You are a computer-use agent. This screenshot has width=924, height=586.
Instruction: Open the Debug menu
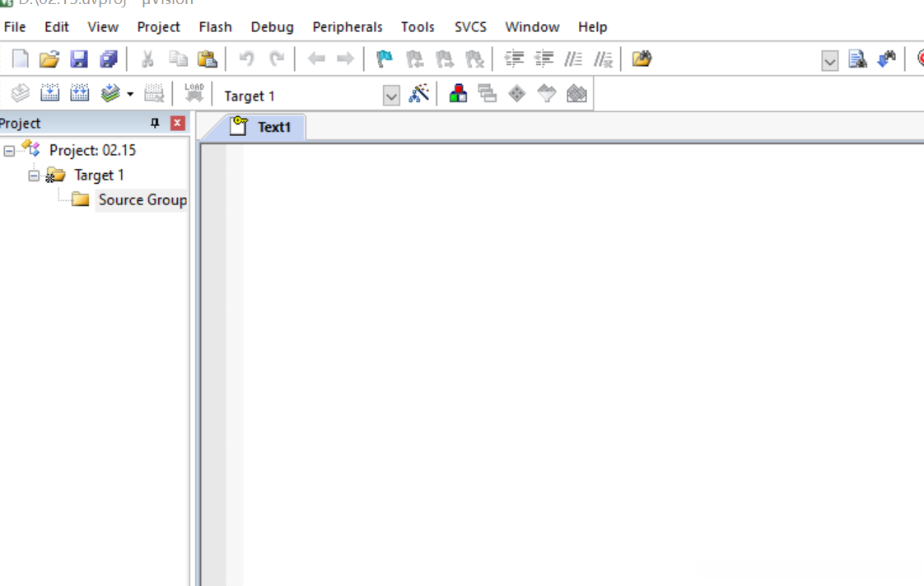(x=273, y=27)
